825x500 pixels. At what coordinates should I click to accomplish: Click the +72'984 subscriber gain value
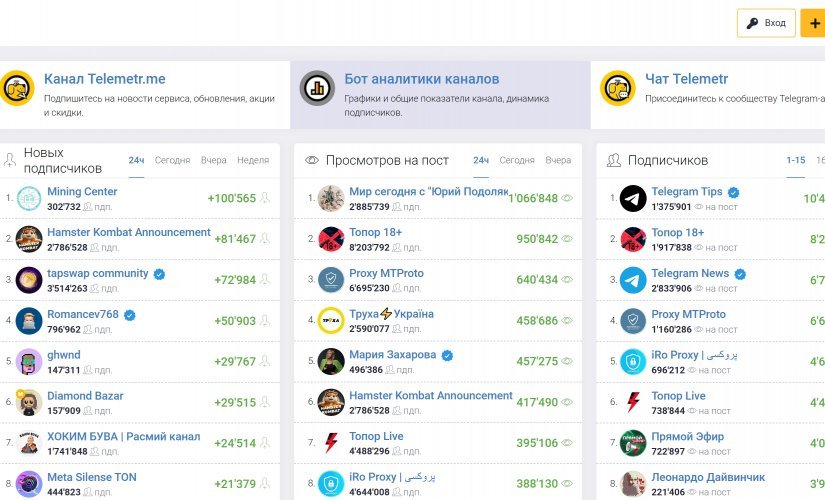coord(235,280)
